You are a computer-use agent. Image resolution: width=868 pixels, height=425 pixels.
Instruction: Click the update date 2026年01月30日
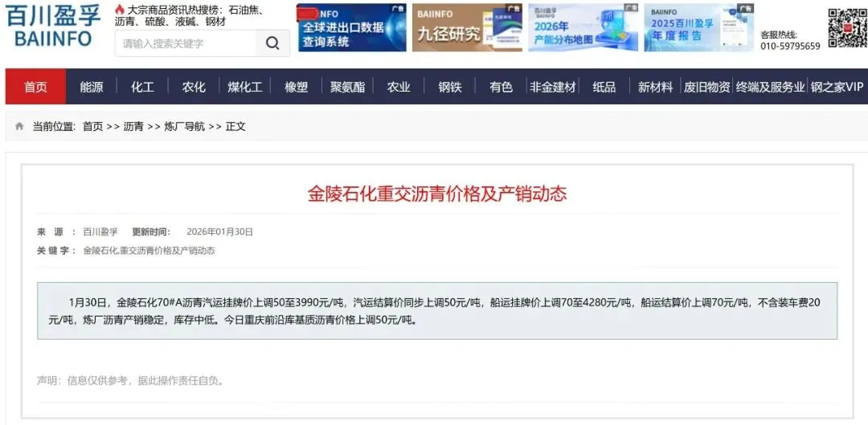[219, 232]
